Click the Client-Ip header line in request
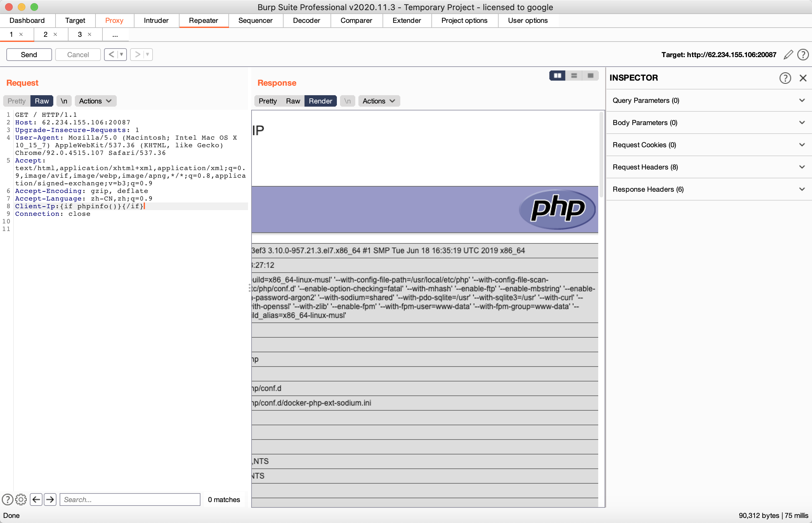This screenshot has width=812, height=523. coord(80,206)
